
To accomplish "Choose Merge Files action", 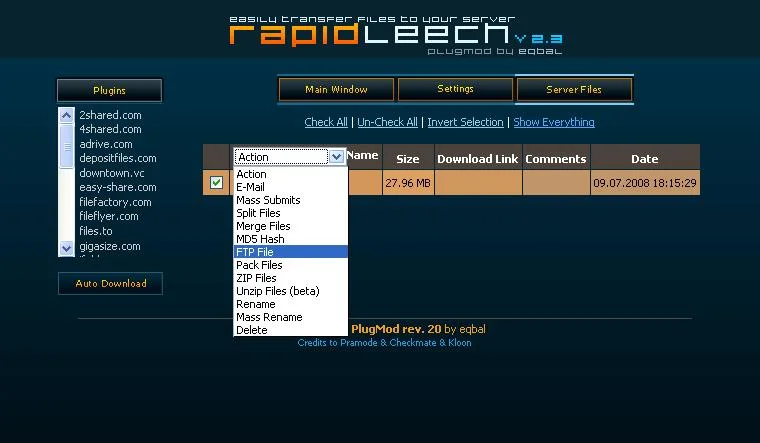I will pos(263,226).
